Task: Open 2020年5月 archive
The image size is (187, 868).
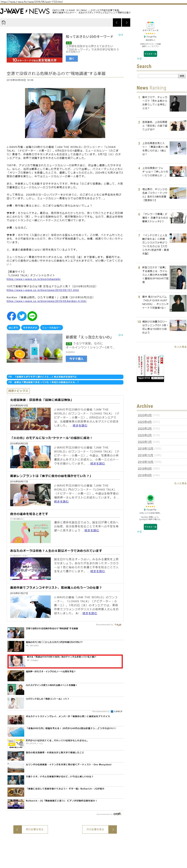Action: (144, 415)
